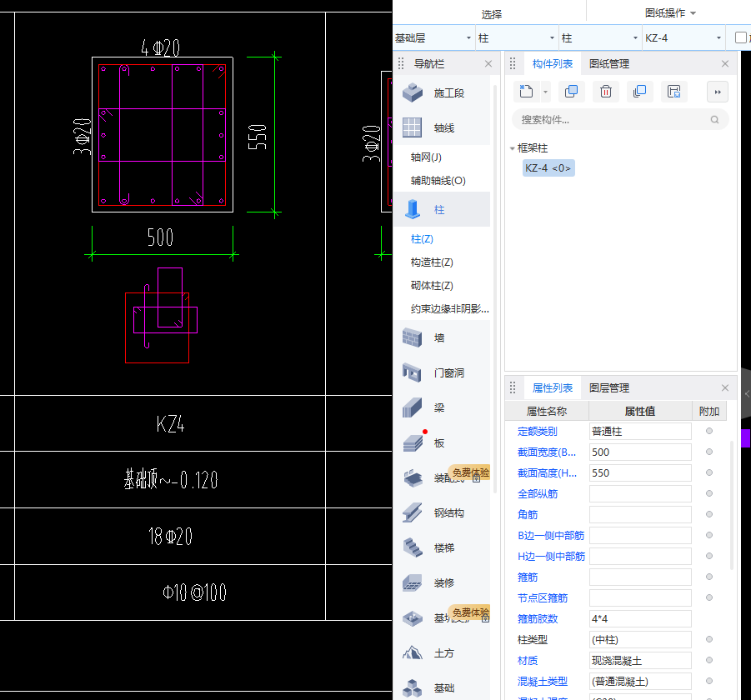The image size is (751, 700).
Task: Open the 选择 ribbon group label
Action: [x=492, y=14]
